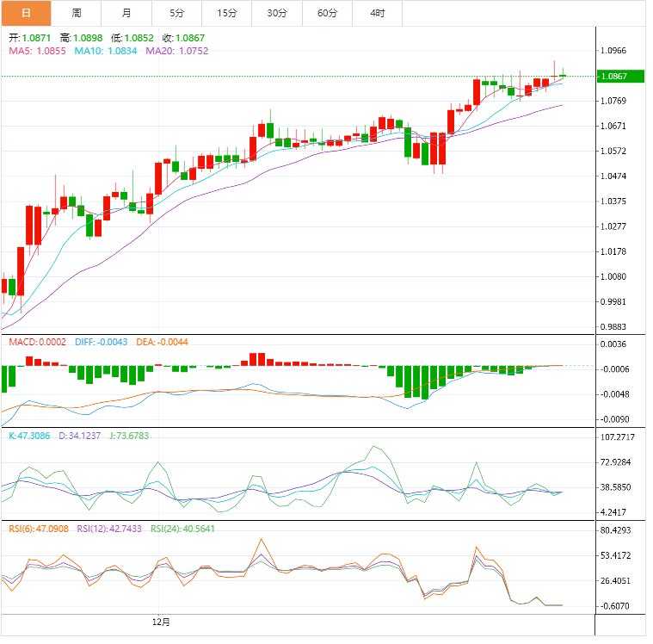Switch to the 5分 timeframe tab
The image size is (653, 644).
click(x=176, y=13)
